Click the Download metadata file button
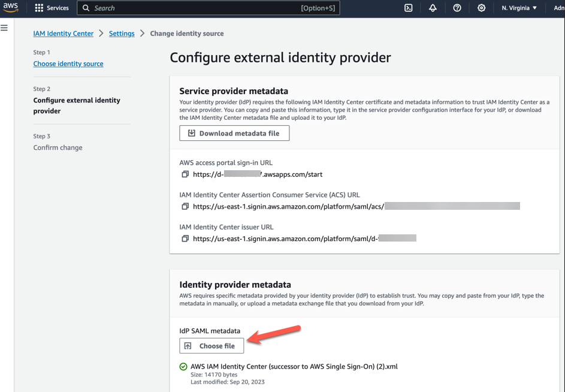The height and width of the screenshot is (392, 565). pos(234,133)
